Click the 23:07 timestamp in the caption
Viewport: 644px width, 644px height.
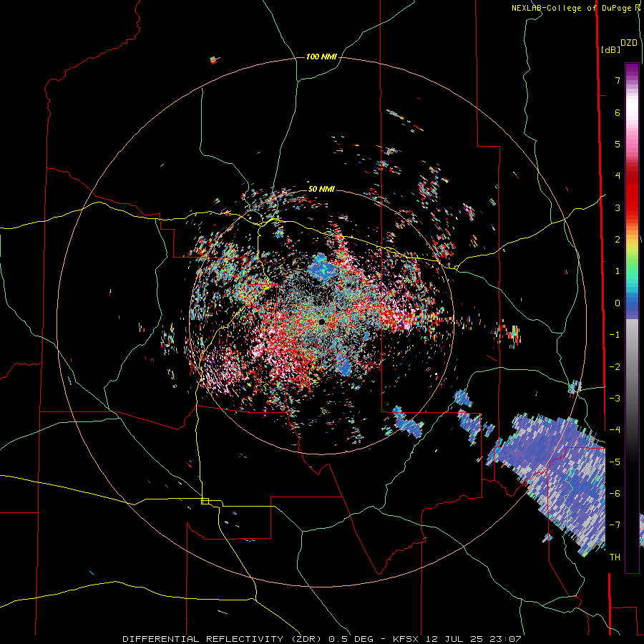[507, 639]
